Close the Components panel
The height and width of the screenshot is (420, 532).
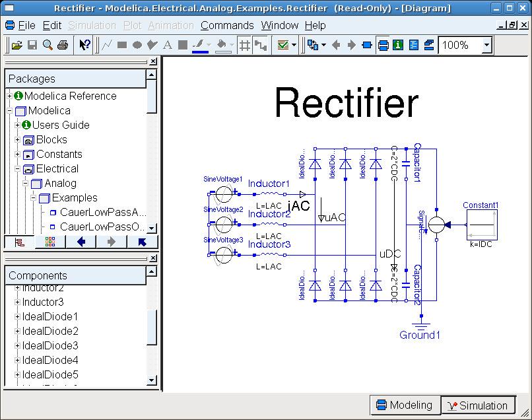[x=153, y=258]
